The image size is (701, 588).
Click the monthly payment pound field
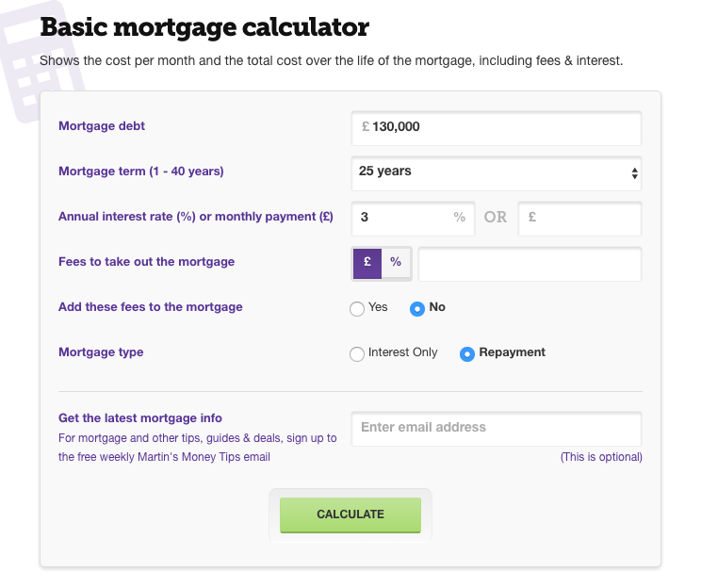(579, 219)
